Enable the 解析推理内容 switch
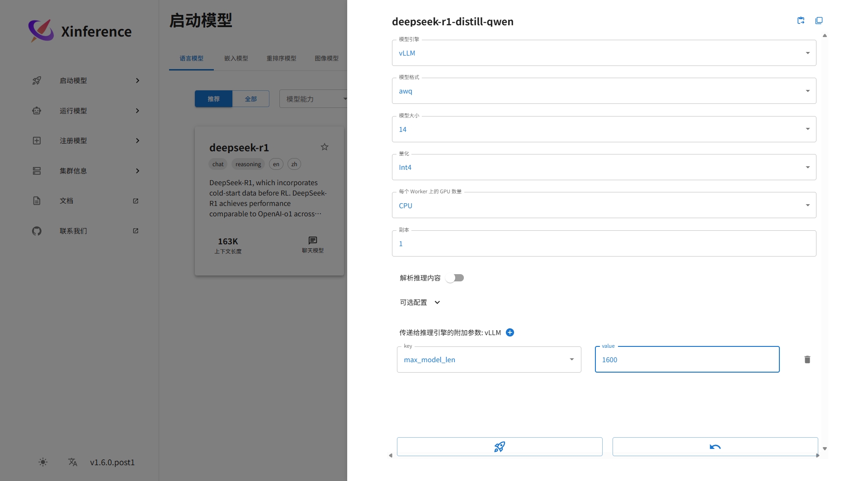Image resolution: width=868 pixels, height=481 pixels. (x=455, y=278)
